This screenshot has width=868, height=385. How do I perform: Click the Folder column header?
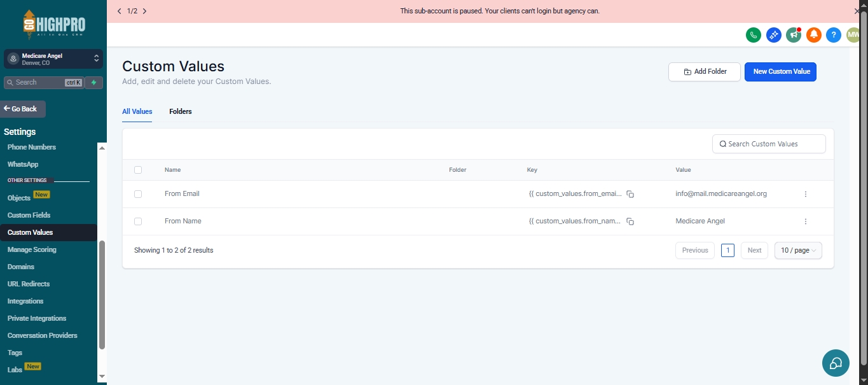tap(457, 170)
